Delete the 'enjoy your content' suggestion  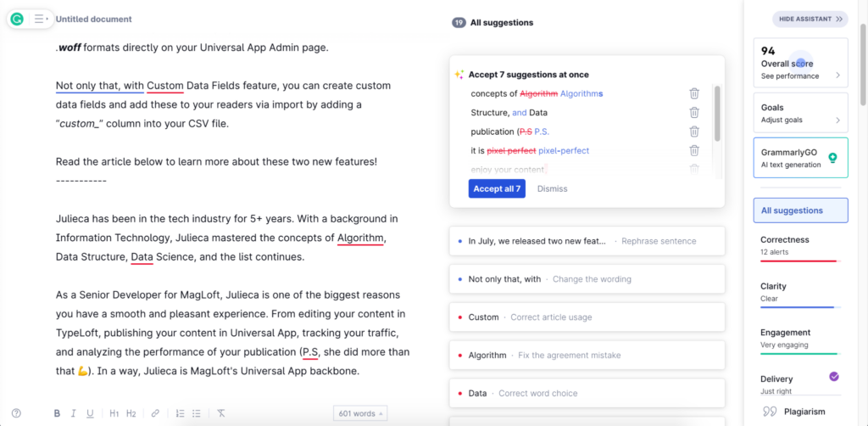694,169
